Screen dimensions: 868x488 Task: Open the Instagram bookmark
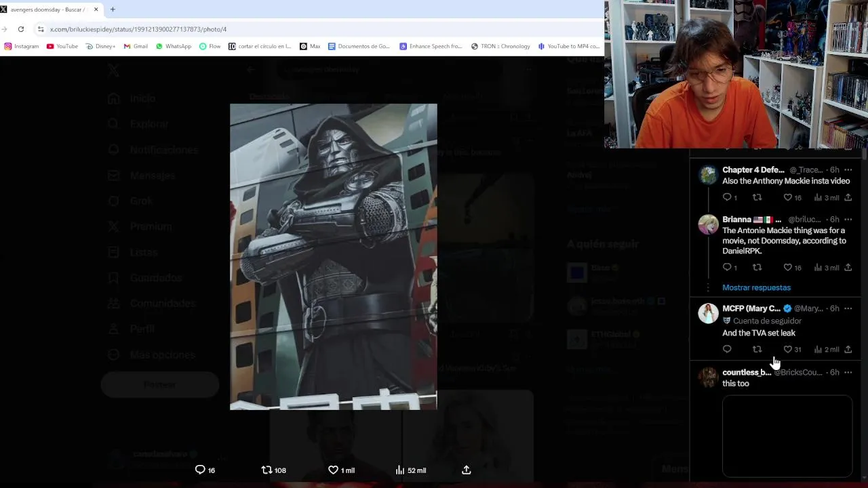pyautogui.click(x=22, y=46)
